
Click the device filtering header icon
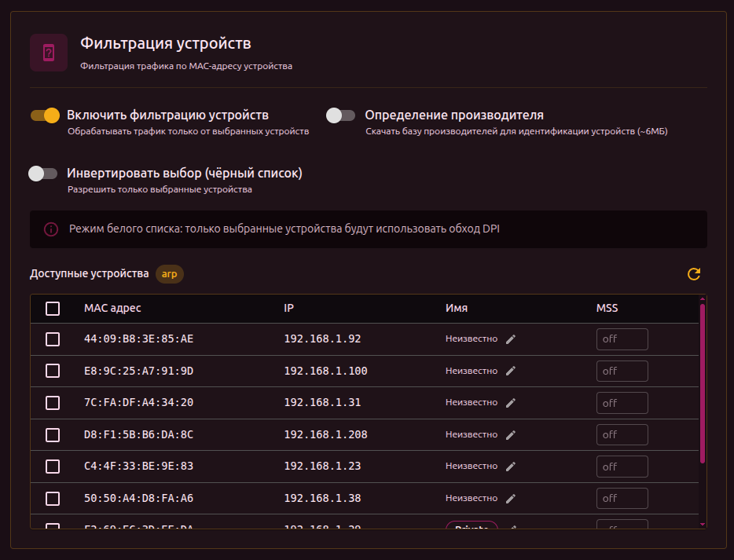49,53
